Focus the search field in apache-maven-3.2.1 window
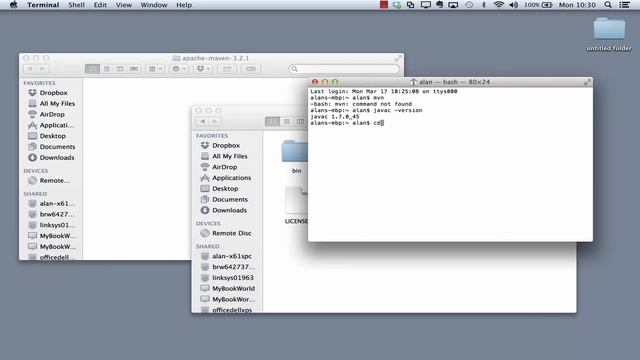The image size is (640, 360). click(344, 69)
